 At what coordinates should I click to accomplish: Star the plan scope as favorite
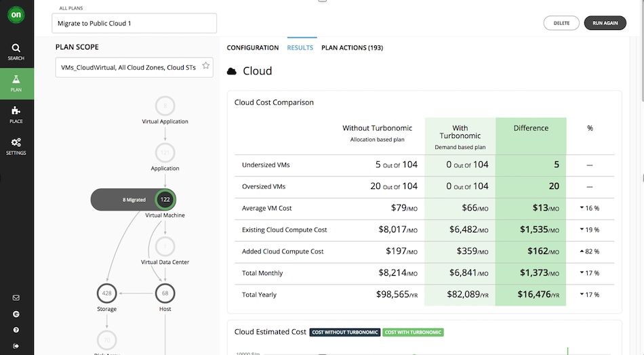206,66
